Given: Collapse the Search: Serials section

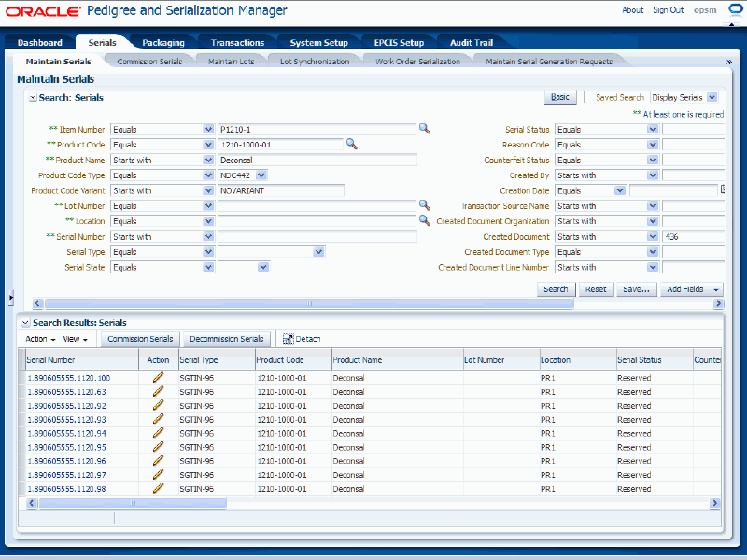Looking at the screenshot, I should 33,98.
